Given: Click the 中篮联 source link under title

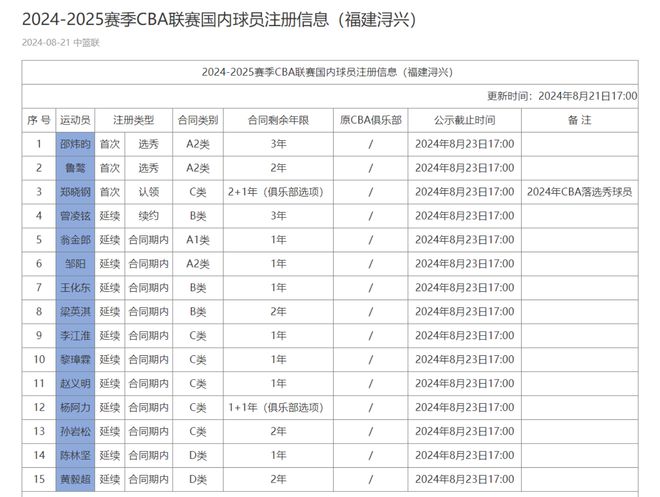Looking at the screenshot, I should click(87, 43).
